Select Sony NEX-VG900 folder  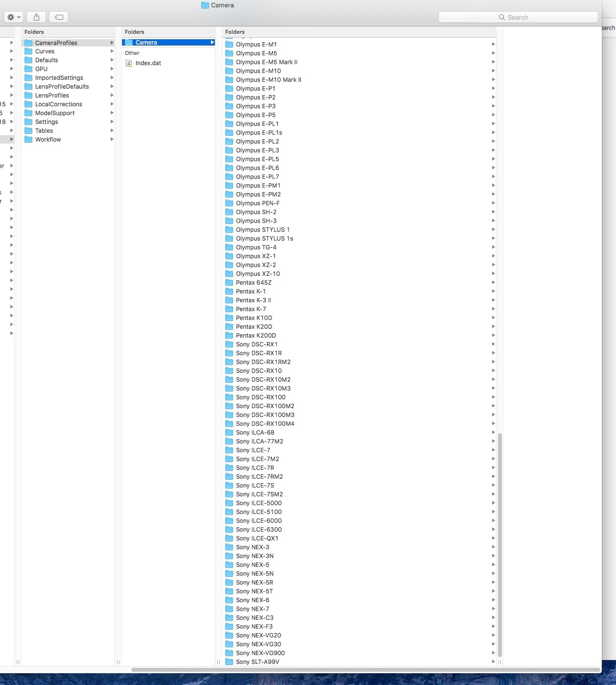click(360, 653)
